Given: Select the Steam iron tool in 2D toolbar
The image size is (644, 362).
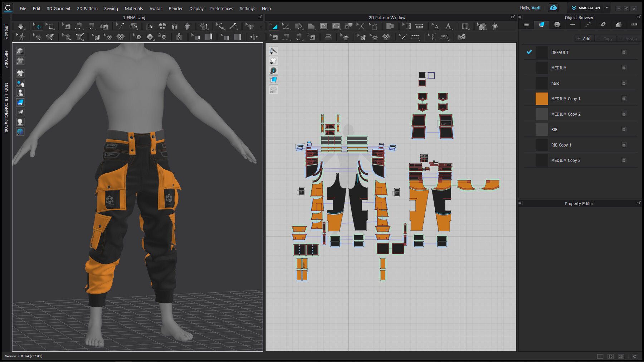Looking at the screenshot, I should [328, 37].
